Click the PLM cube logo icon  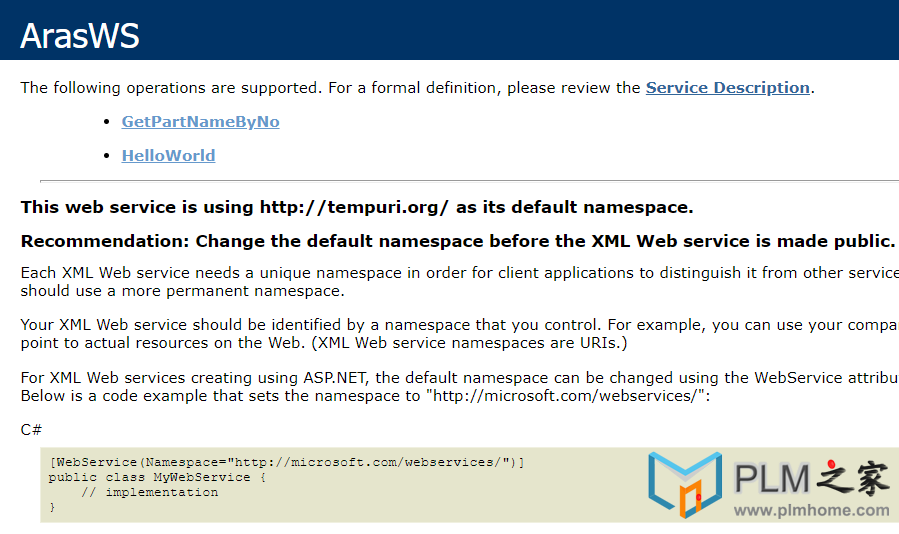[x=685, y=485]
